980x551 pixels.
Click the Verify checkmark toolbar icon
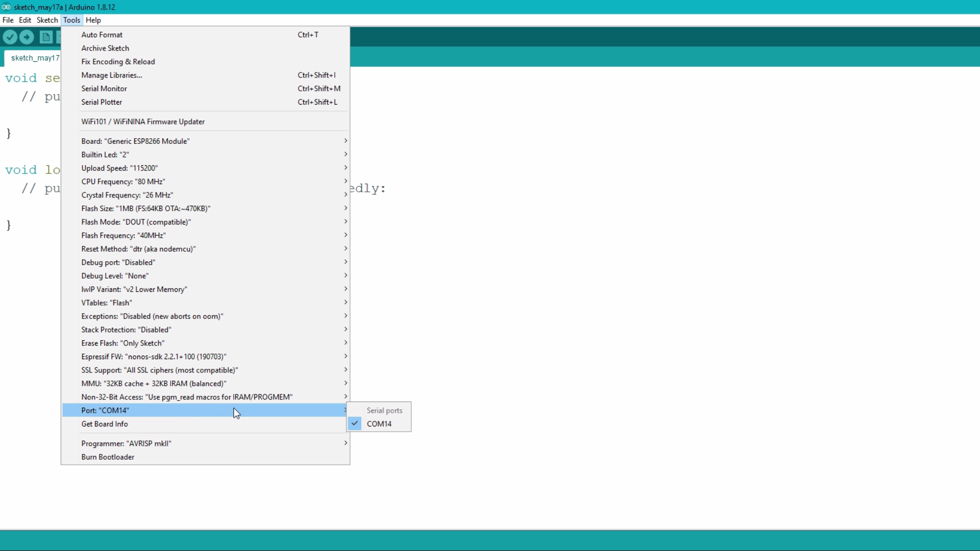click(10, 37)
